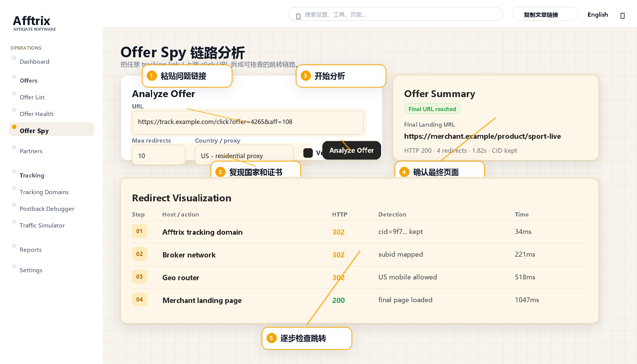Click the Final URL reached badge
This screenshot has height=364, width=637.
(x=432, y=109)
